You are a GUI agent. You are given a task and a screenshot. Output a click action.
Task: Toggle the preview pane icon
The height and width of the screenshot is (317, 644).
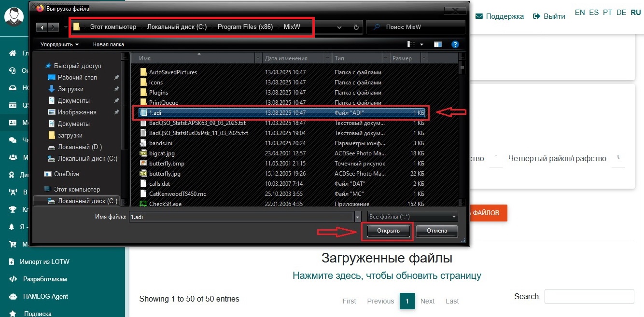[x=438, y=44]
